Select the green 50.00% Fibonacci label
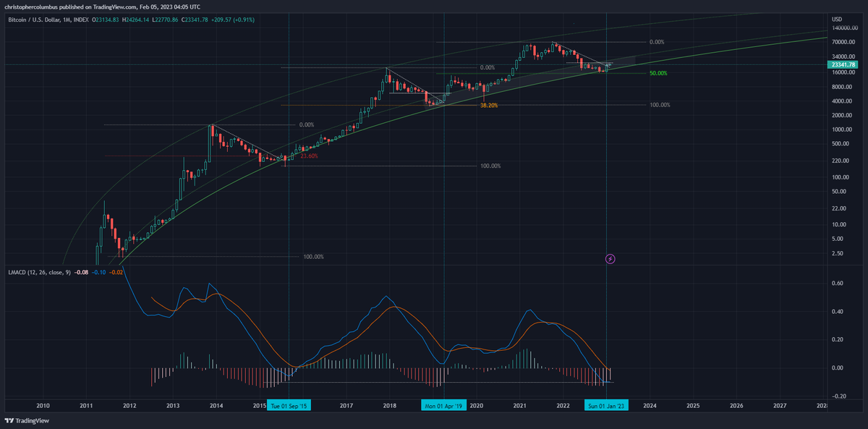Viewport: 868px width, 429px height. coord(658,74)
